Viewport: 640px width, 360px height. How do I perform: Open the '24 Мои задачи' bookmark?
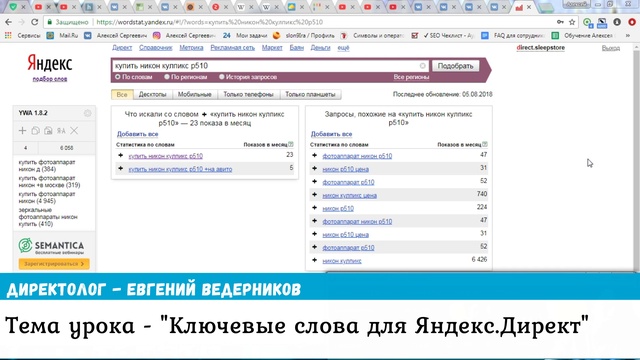[245, 36]
